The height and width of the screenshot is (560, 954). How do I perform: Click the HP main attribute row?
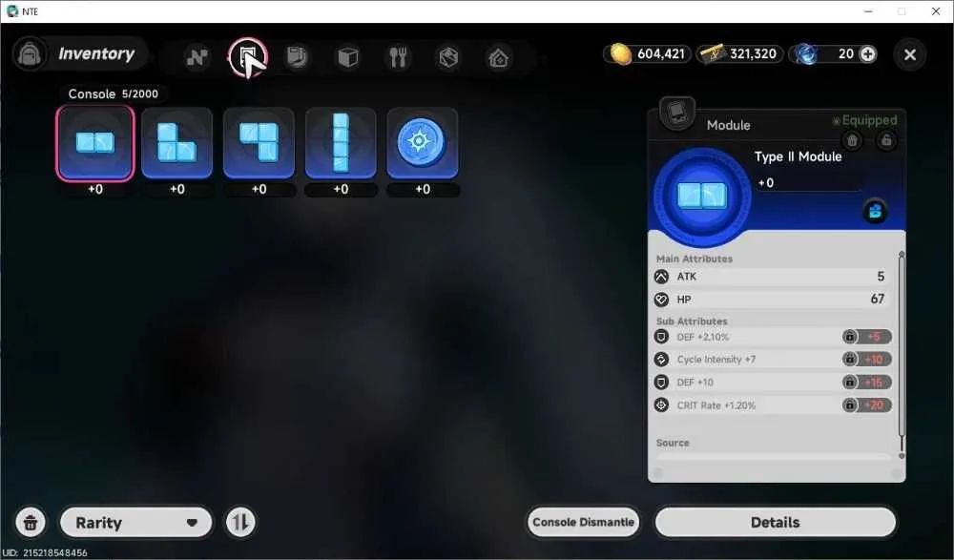(x=772, y=300)
